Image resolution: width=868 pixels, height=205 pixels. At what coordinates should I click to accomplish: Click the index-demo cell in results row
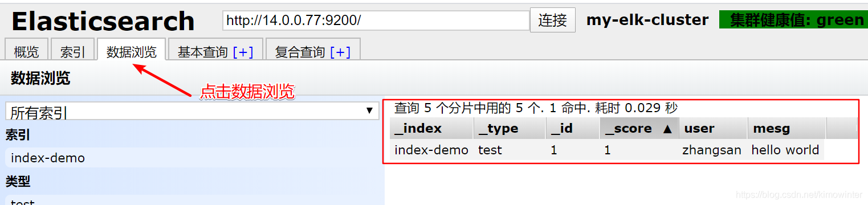(431, 150)
